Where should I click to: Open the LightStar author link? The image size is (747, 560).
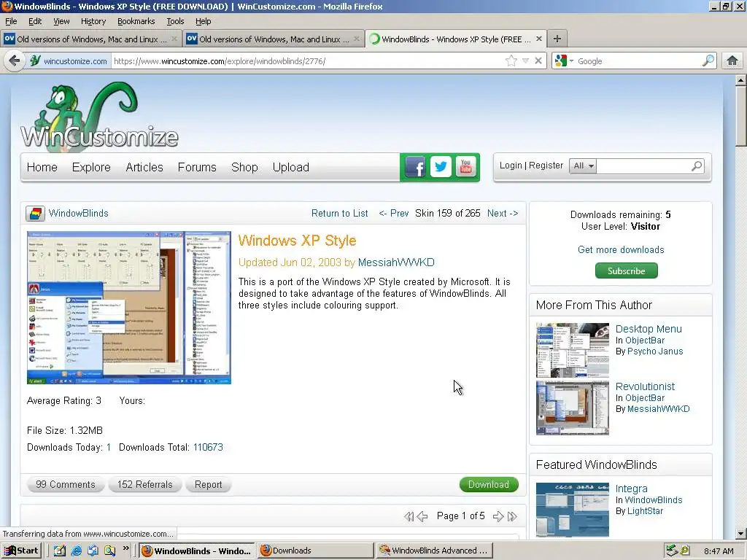[x=645, y=510]
